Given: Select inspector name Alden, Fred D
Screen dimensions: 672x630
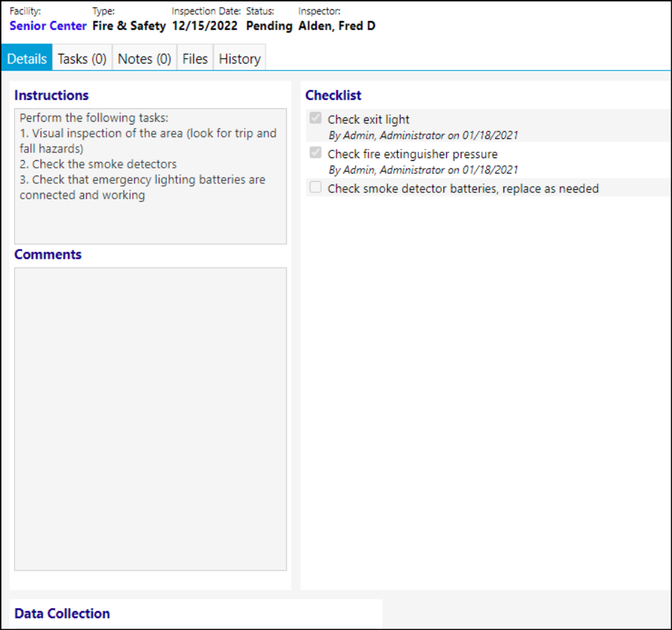Looking at the screenshot, I should (x=337, y=26).
